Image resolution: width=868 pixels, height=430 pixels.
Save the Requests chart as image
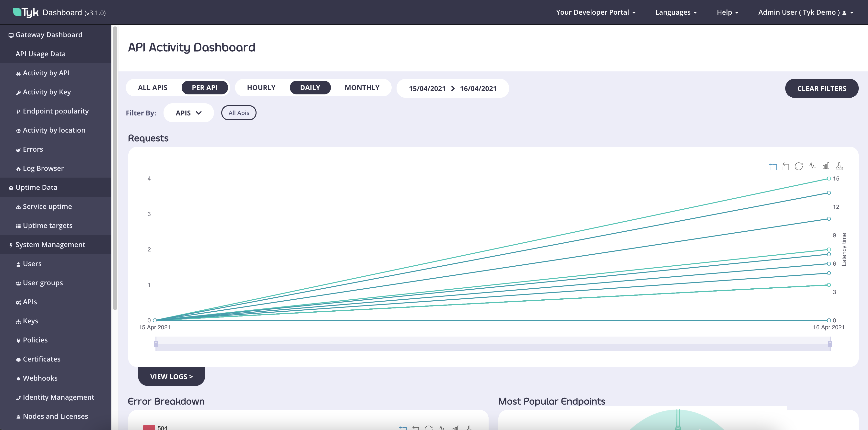(839, 166)
